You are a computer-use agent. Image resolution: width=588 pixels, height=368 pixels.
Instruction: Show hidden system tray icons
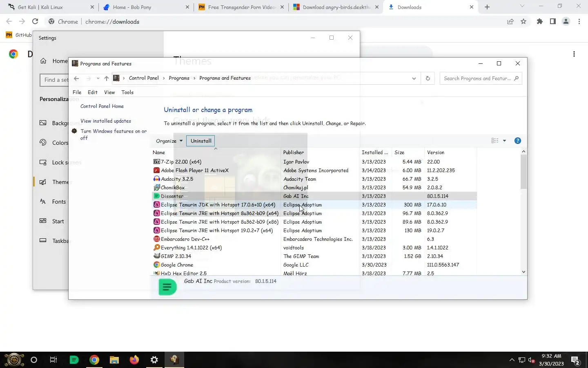tap(512, 360)
